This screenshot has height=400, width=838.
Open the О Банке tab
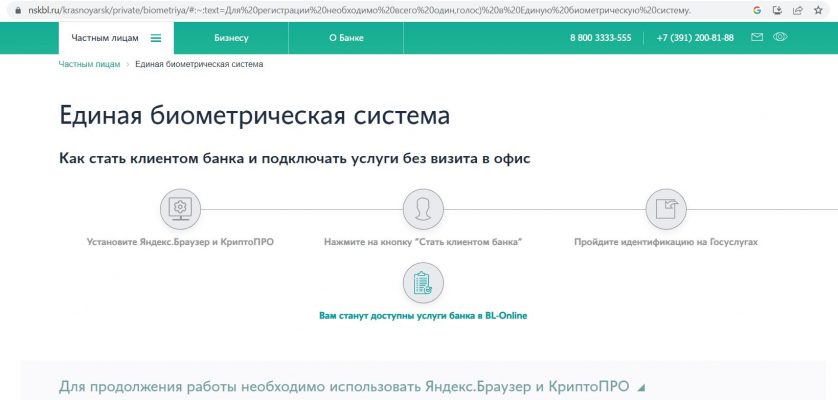click(x=346, y=38)
